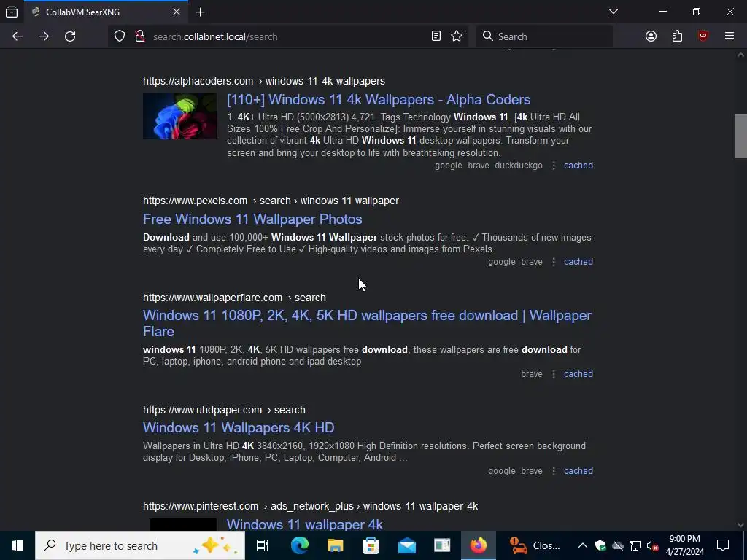Open the taskbar clock and date
747x560 pixels.
(x=684, y=545)
